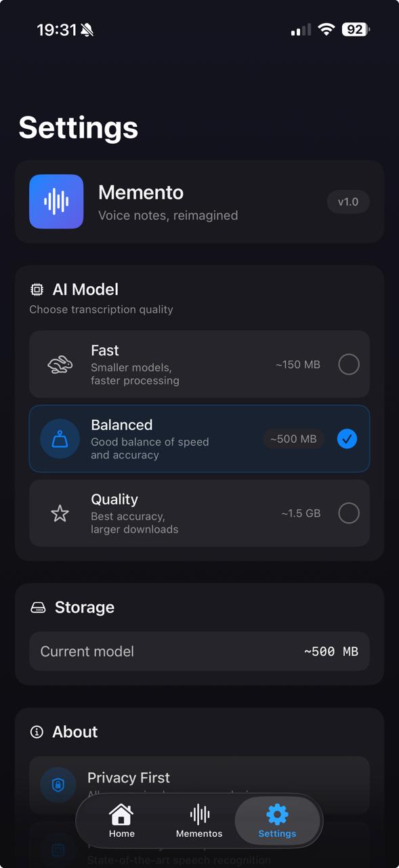This screenshot has width=399, height=868.
Task: Click the info icon next to About
Action: click(37, 732)
